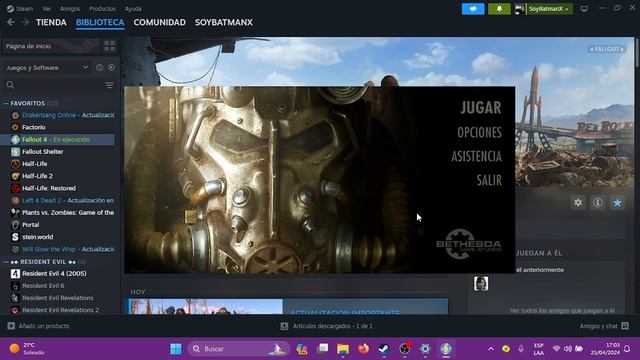Screen dimensions: 640x360
Task: Open Firefox from the taskbar
Action: click(x=363, y=349)
